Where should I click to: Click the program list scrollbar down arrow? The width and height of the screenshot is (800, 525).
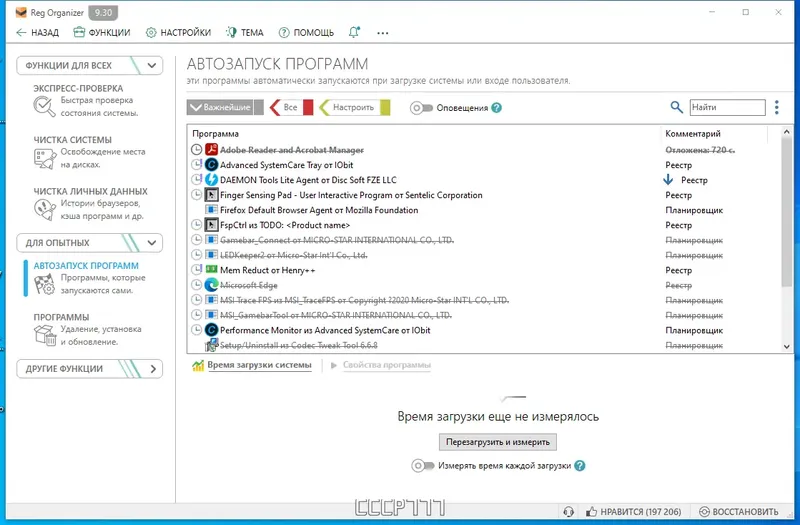tap(786, 346)
